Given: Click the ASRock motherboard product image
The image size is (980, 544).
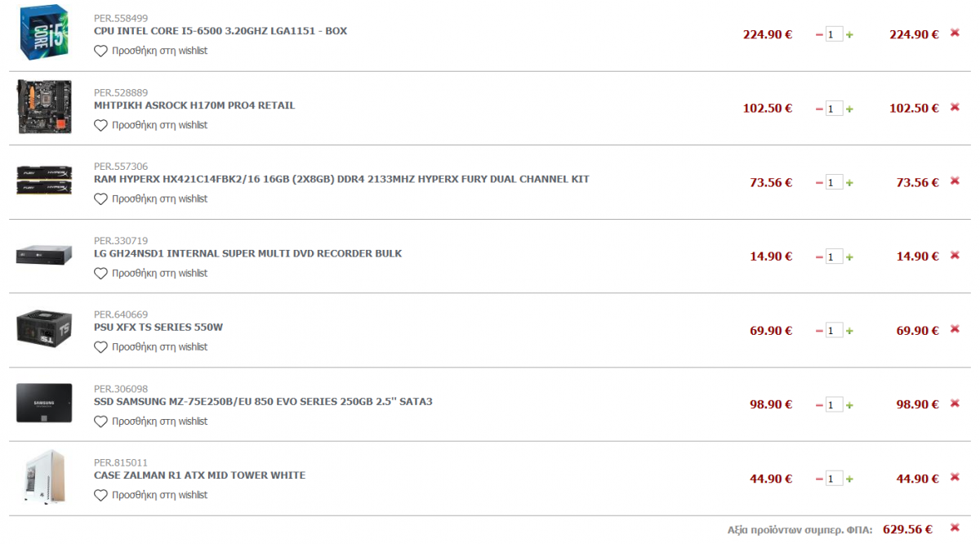Looking at the screenshot, I should 44,107.
